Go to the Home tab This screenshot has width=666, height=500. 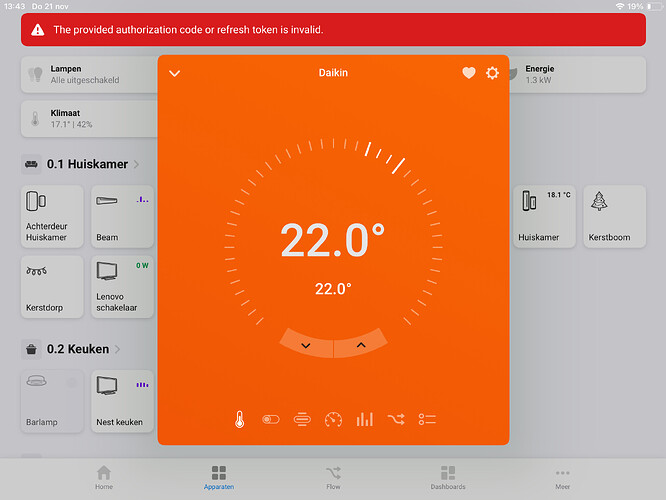104,477
